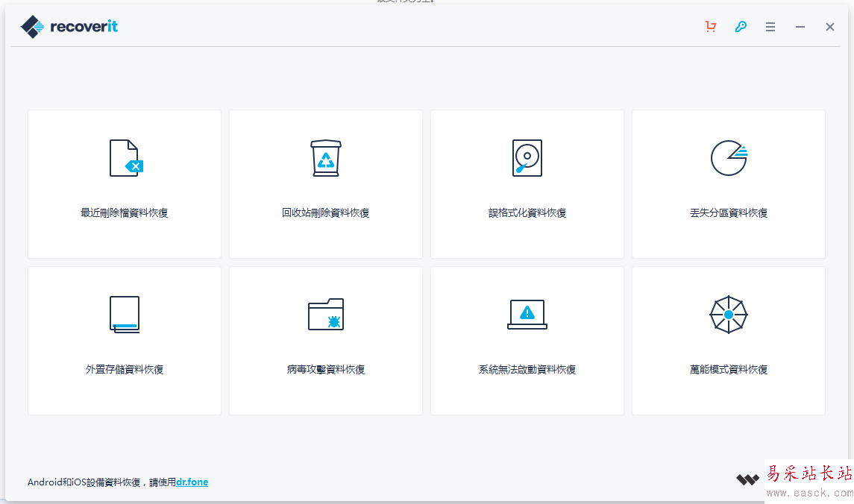The width and height of the screenshot is (854, 504).
Task: Click the lost partition pie icon
Action: 729,158
